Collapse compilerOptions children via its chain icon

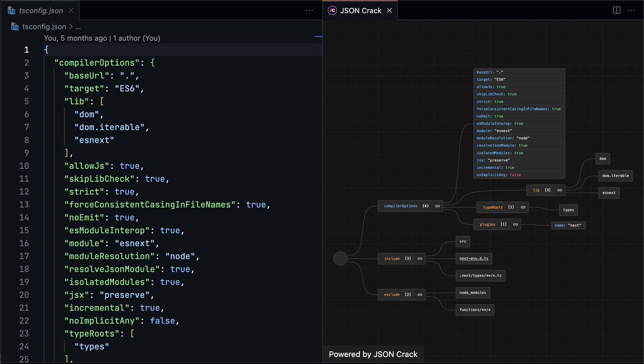coord(438,205)
